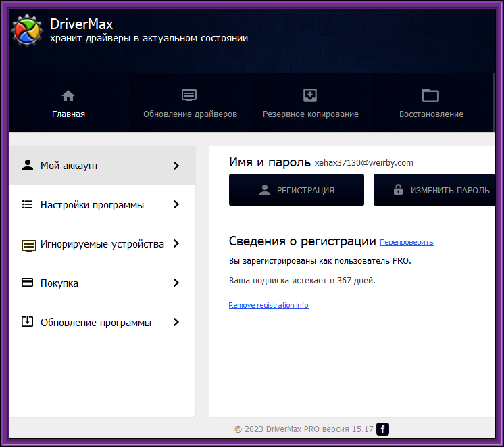Screen dimensions: 504x447
Task: Select Мой аккаунт in the sidebar
Action: (x=102, y=166)
